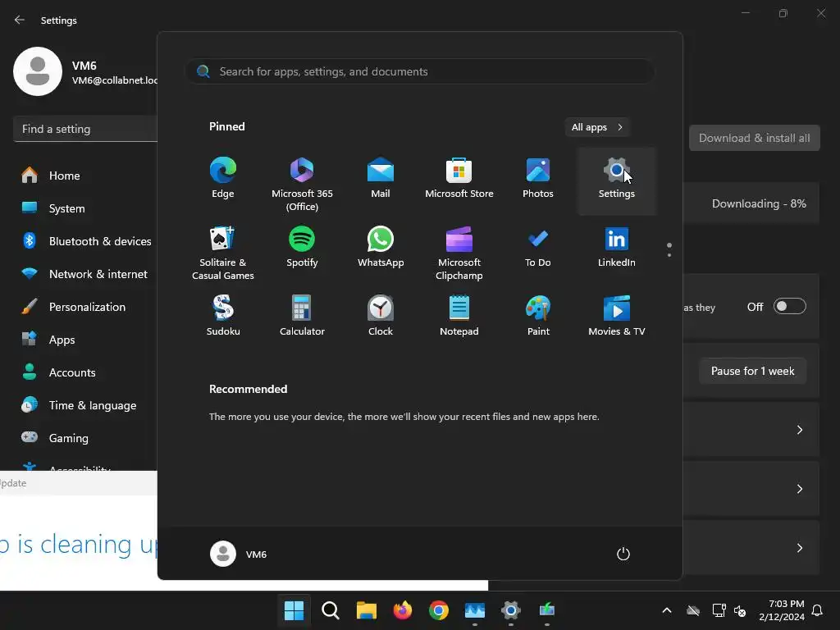The height and width of the screenshot is (630, 840).
Task: Open the Clock app
Action: pos(381,316)
